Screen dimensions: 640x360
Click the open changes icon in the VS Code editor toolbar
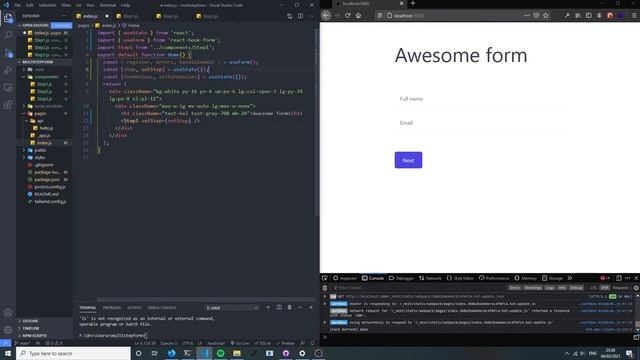289,16
